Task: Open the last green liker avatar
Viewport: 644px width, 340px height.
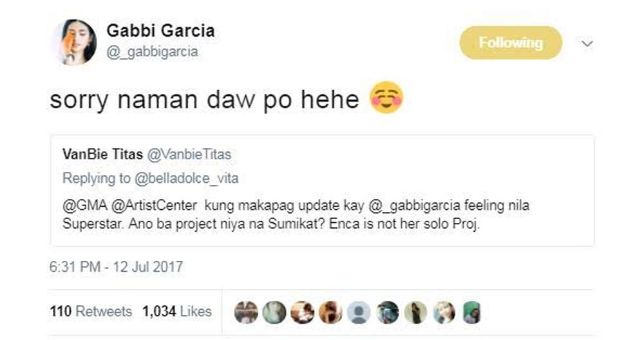Action: coord(472,312)
